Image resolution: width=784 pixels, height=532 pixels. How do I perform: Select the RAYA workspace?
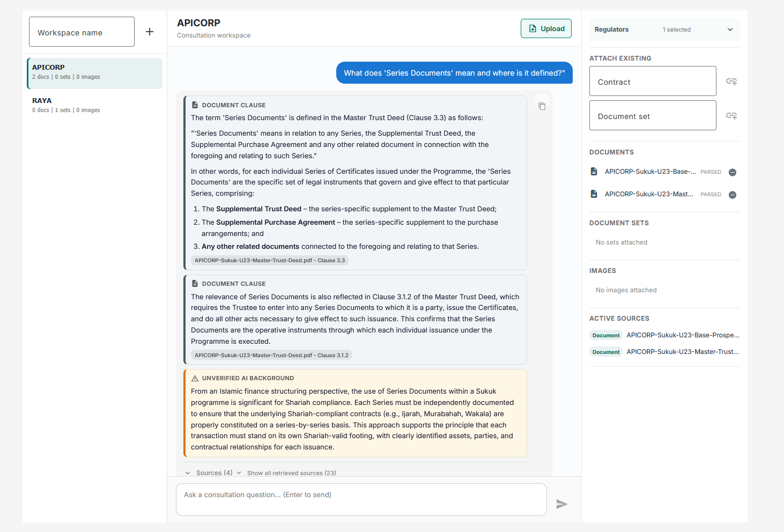95,105
